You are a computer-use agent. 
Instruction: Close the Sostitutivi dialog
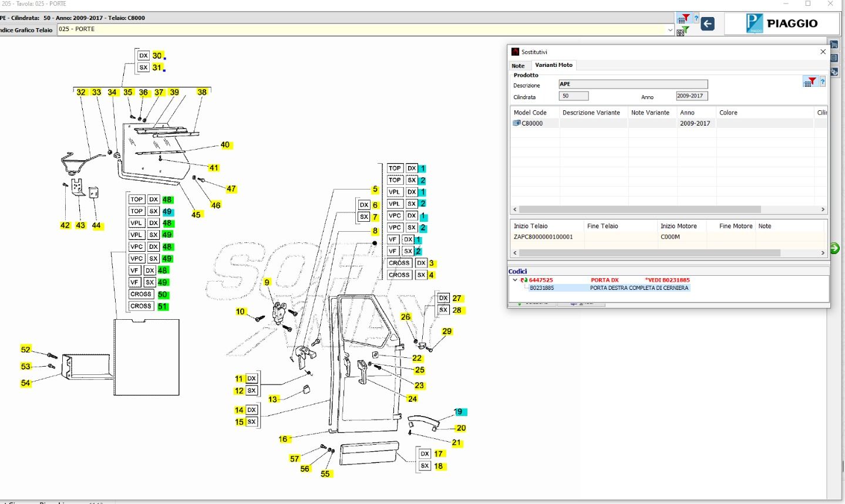pyautogui.click(x=823, y=52)
